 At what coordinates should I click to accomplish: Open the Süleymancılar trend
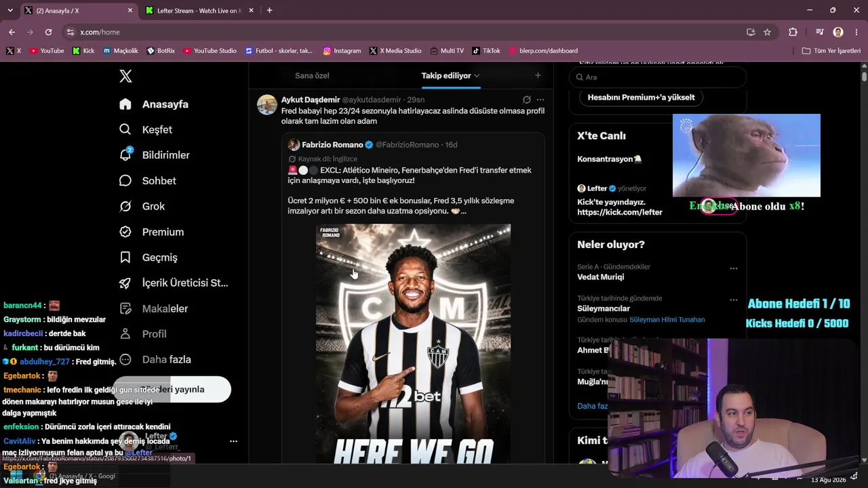pos(604,308)
